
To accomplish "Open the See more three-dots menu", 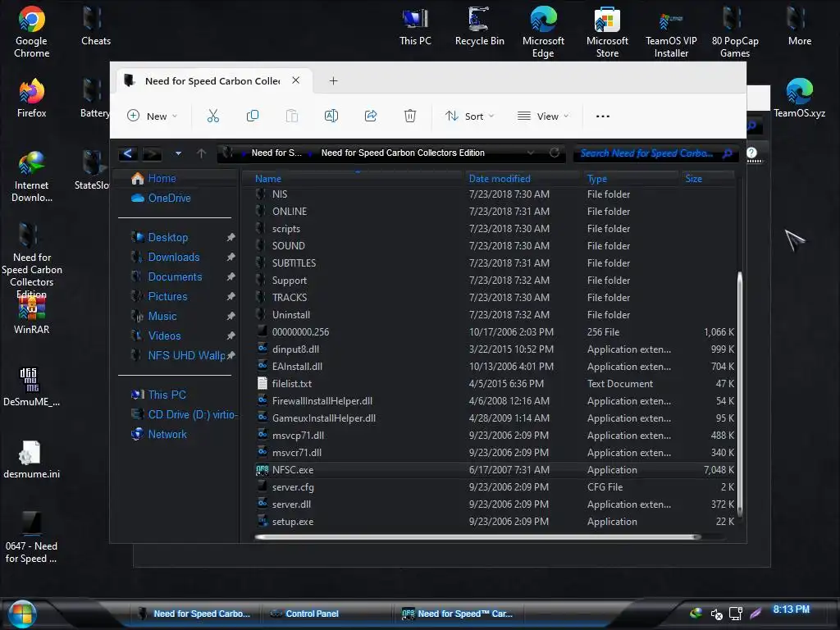I will tap(603, 116).
